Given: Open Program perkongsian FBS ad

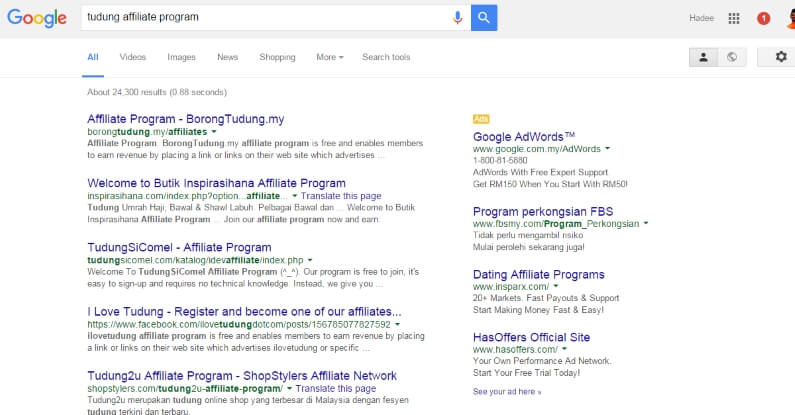Looking at the screenshot, I should click(543, 212).
